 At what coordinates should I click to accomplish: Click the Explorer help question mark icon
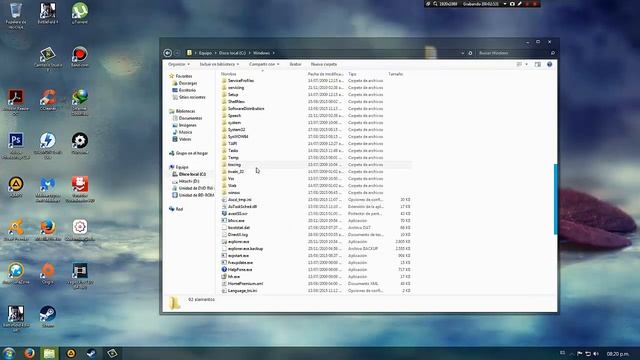tap(549, 64)
